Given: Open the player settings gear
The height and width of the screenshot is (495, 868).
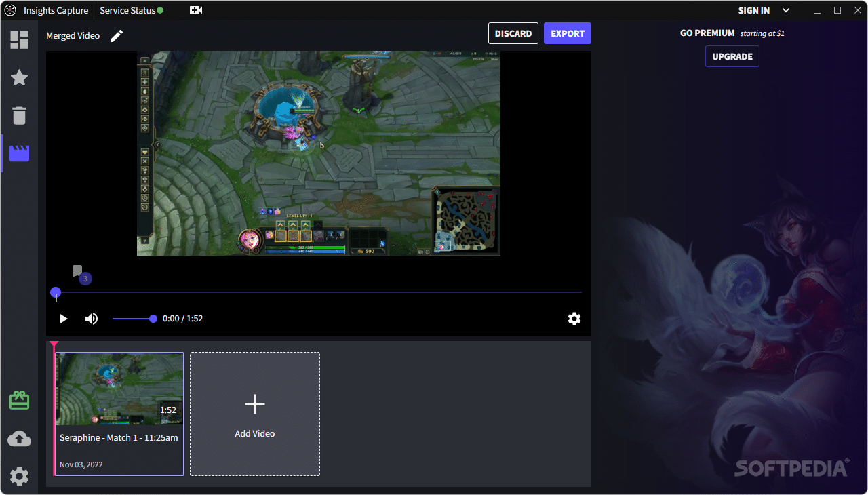Looking at the screenshot, I should point(574,319).
